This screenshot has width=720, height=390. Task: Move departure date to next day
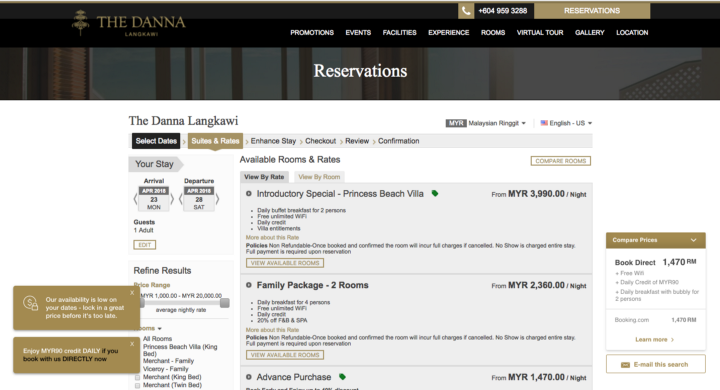pyautogui.click(x=217, y=199)
